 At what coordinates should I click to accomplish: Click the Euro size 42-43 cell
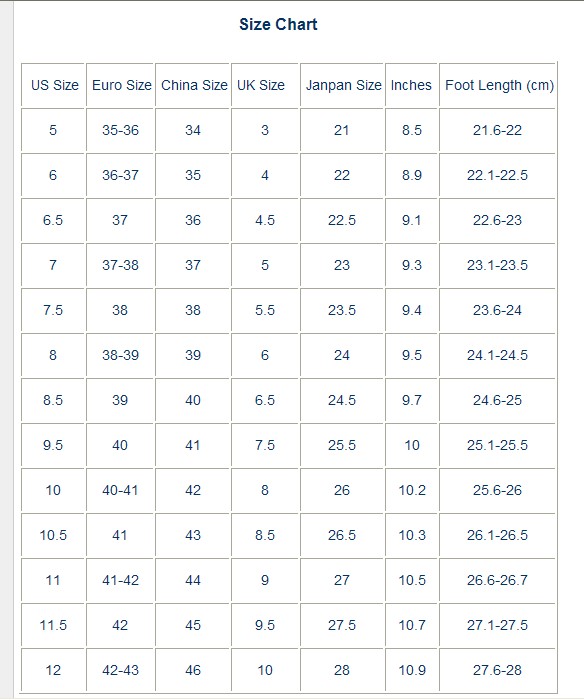tap(120, 670)
